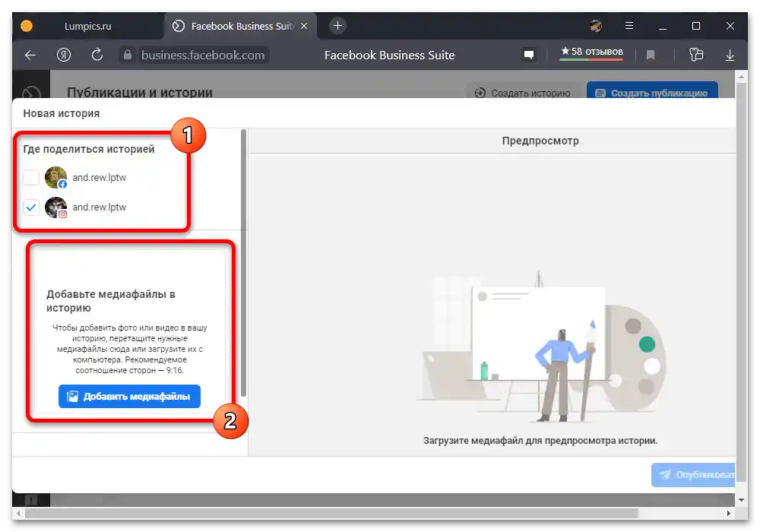Enable the Facebook and.rew.lptw checkbox
Screen dimensions: 760x532
pos(31,178)
